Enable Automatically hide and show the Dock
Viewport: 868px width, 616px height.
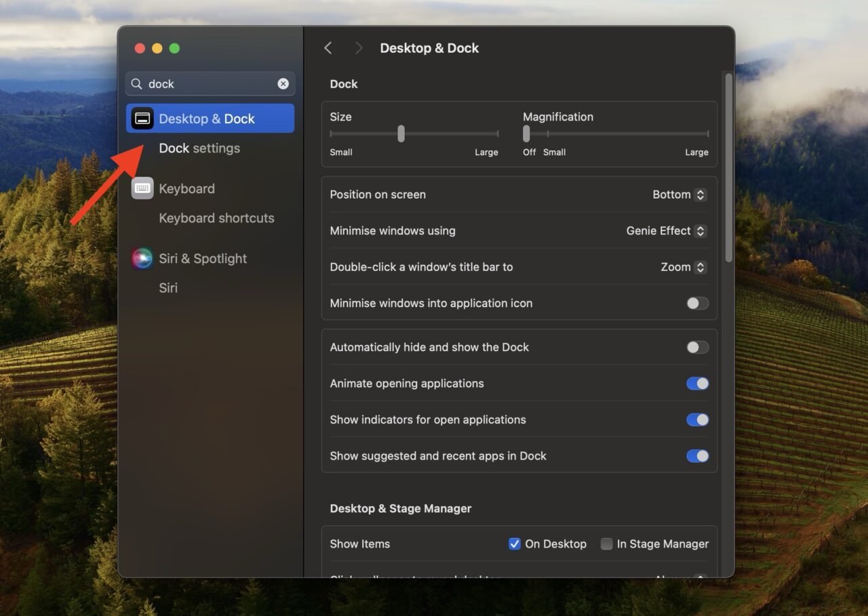(x=697, y=347)
